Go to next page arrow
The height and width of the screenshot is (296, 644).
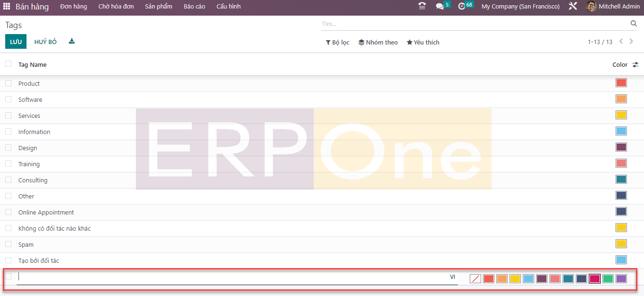coord(631,42)
